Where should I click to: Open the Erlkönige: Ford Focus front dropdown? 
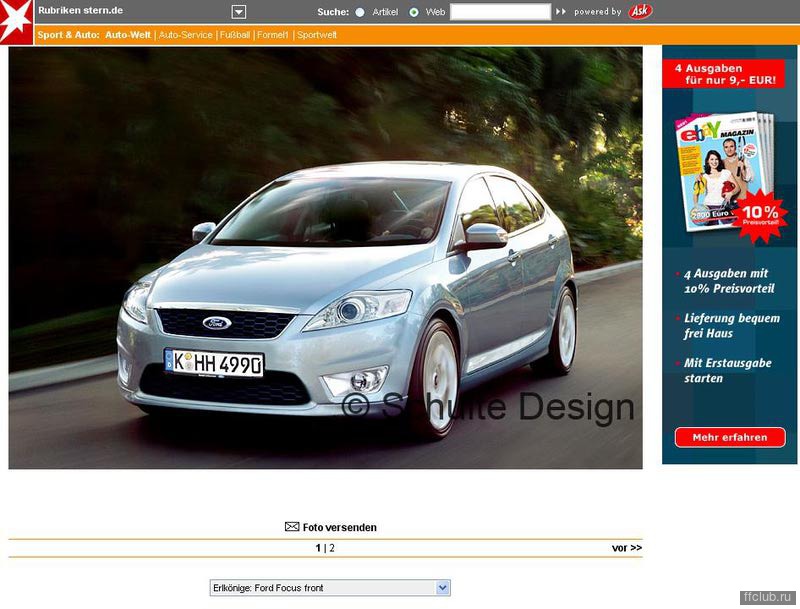coord(330,588)
